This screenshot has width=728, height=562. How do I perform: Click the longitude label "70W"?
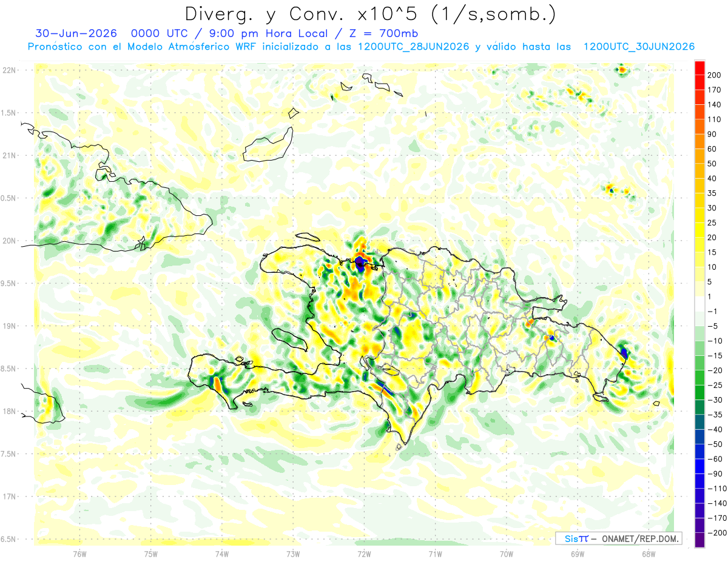506,554
